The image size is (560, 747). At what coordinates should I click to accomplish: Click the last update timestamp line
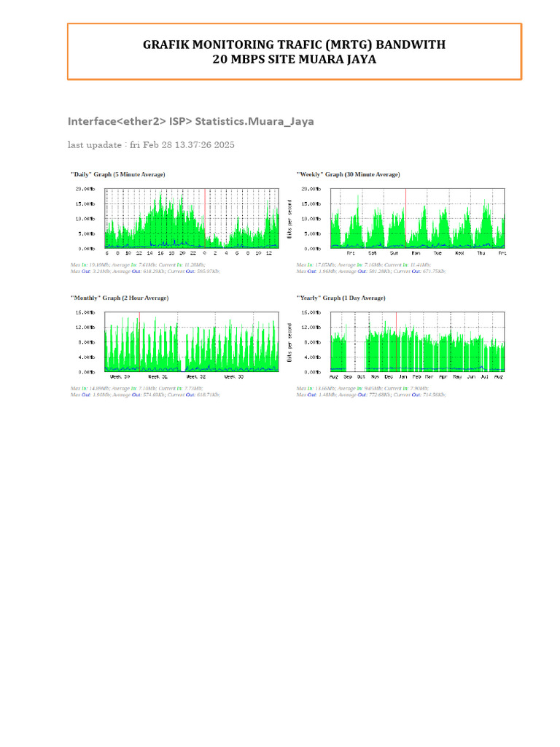pos(151,145)
